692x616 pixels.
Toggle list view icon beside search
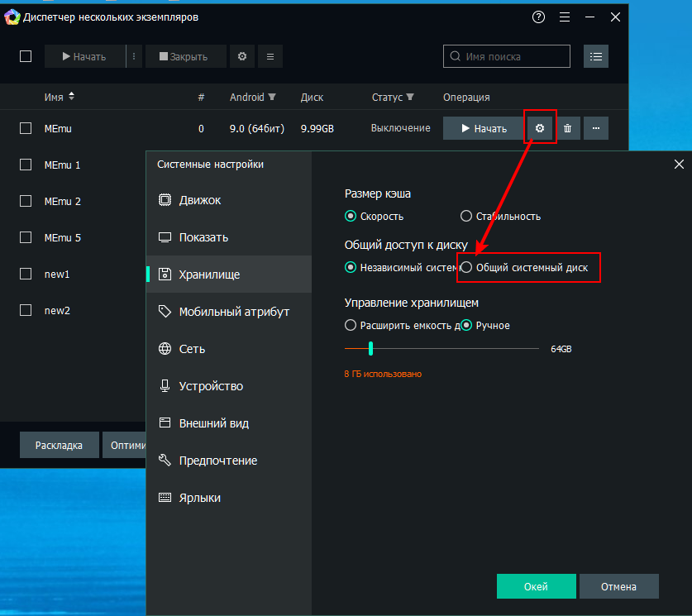(595, 56)
